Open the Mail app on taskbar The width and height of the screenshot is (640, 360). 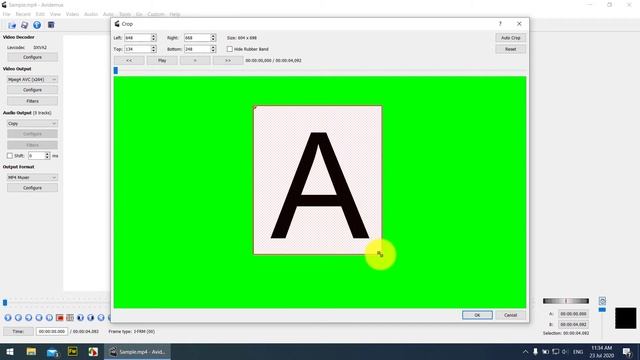(x=52, y=352)
